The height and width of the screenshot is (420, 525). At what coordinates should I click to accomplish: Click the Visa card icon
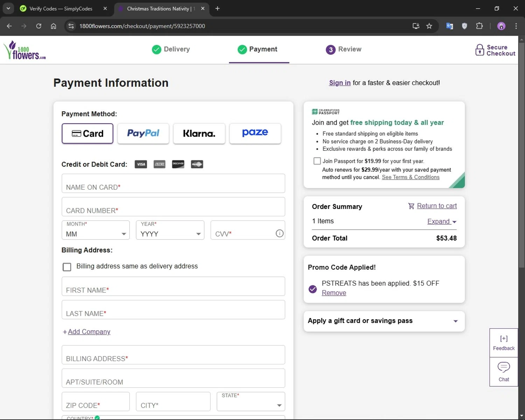tap(141, 164)
